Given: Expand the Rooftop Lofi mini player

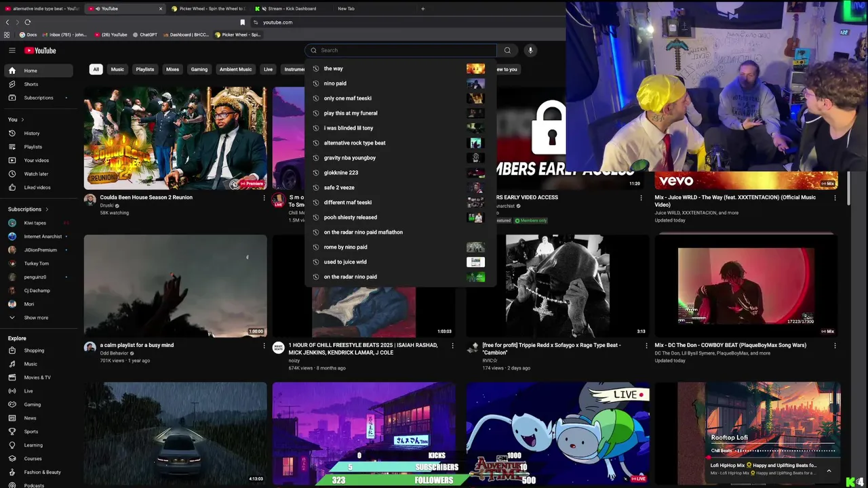Looking at the screenshot, I should point(829,470).
